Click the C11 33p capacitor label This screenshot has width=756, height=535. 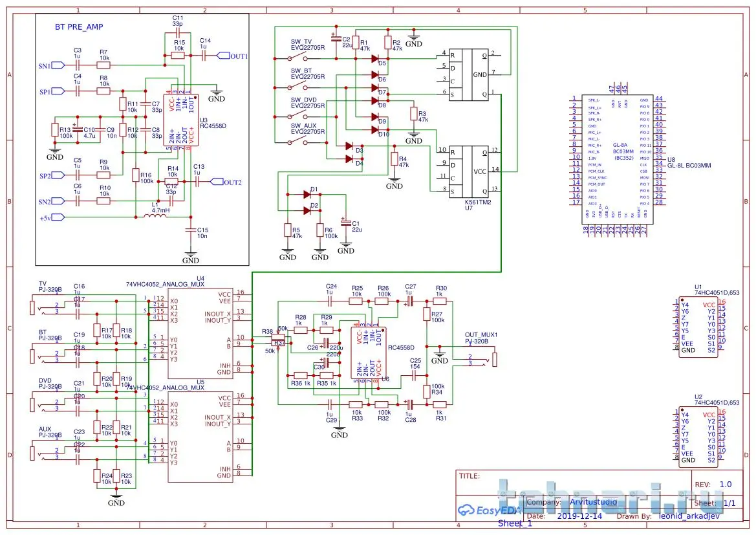click(x=178, y=21)
